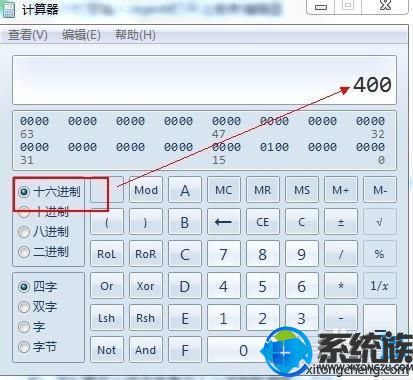The height and width of the screenshot is (380, 413).
Task: Choose the 双字 Dword radio button
Action: click(x=24, y=307)
